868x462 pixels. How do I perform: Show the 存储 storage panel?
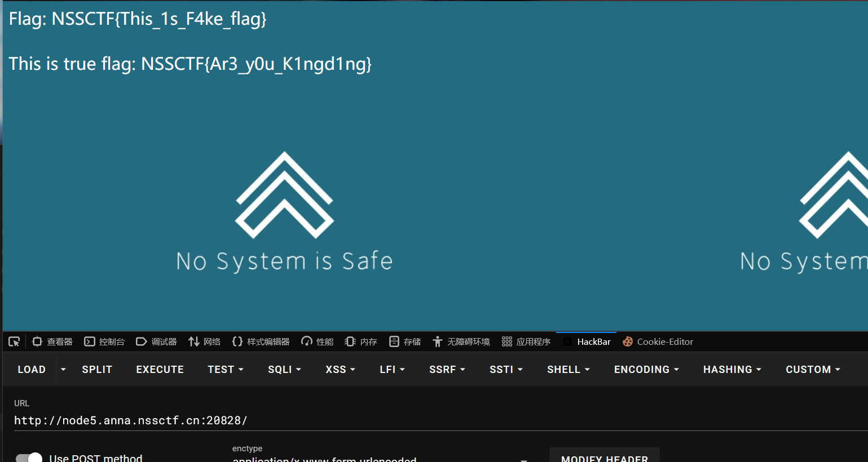click(405, 341)
